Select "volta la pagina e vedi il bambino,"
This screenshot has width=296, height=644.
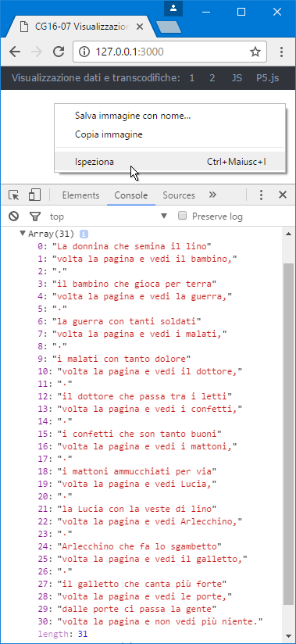(x=145, y=259)
